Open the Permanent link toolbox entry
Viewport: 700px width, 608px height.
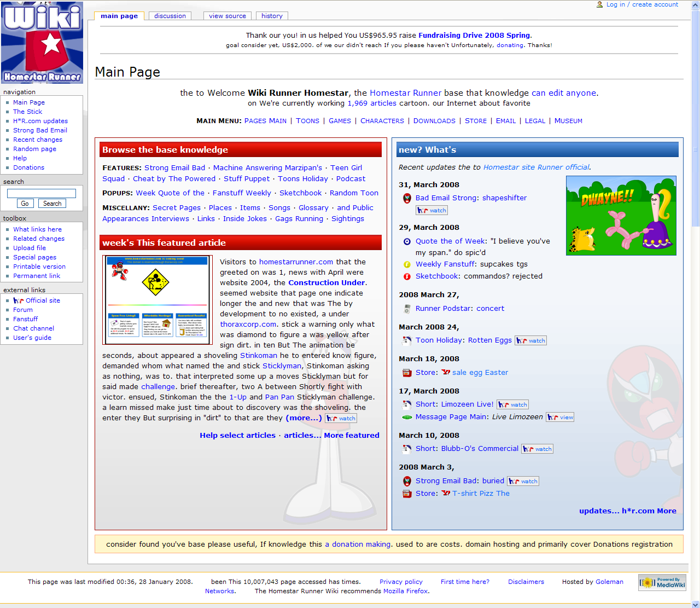tap(37, 276)
